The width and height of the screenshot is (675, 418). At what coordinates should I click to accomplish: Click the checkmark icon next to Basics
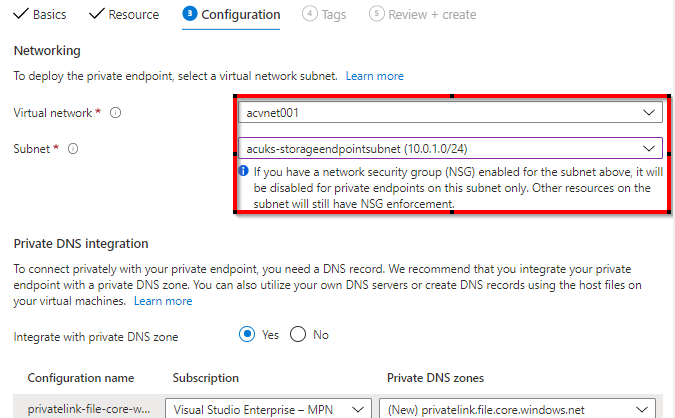tap(20, 15)
